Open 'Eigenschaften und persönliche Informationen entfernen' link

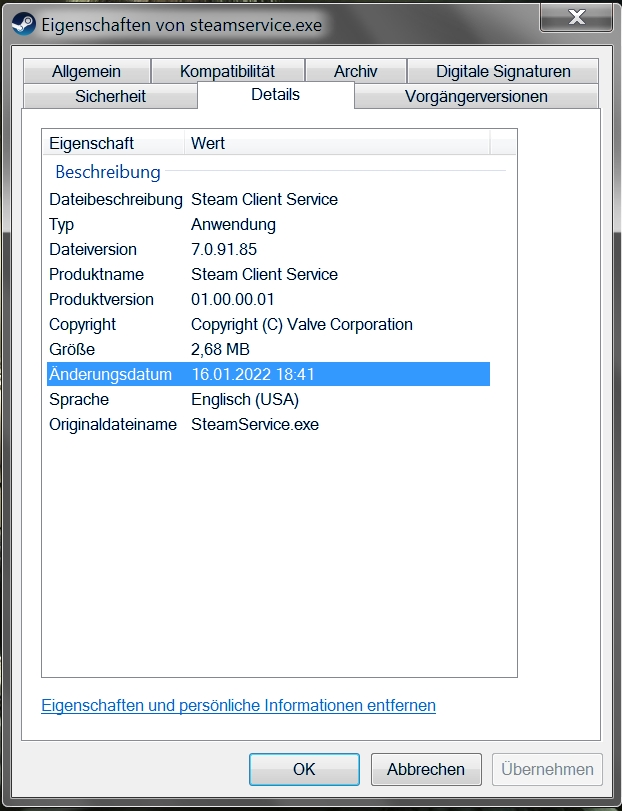(238, 705)
